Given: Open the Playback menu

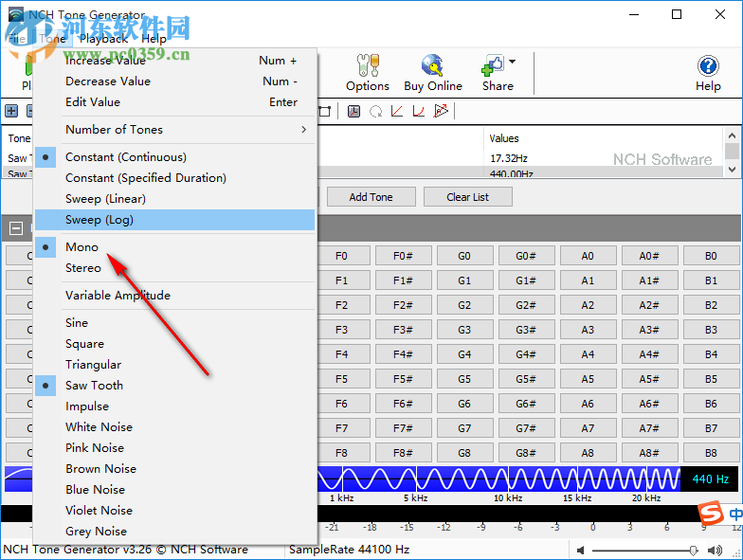Looking at the screenshot, I should click(x=103, y=39).
